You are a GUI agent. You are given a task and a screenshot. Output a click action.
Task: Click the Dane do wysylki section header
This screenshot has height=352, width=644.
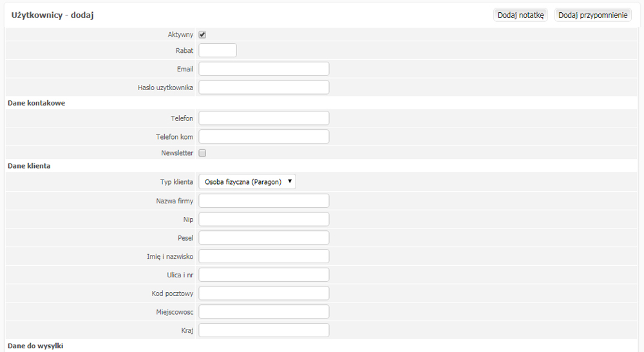coord(35,346)
